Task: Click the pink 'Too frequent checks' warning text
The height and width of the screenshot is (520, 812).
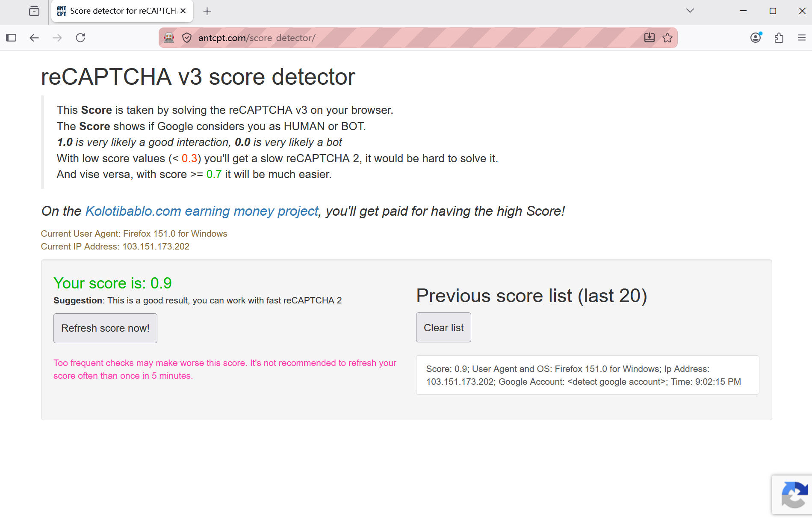Action: (225, 369)
